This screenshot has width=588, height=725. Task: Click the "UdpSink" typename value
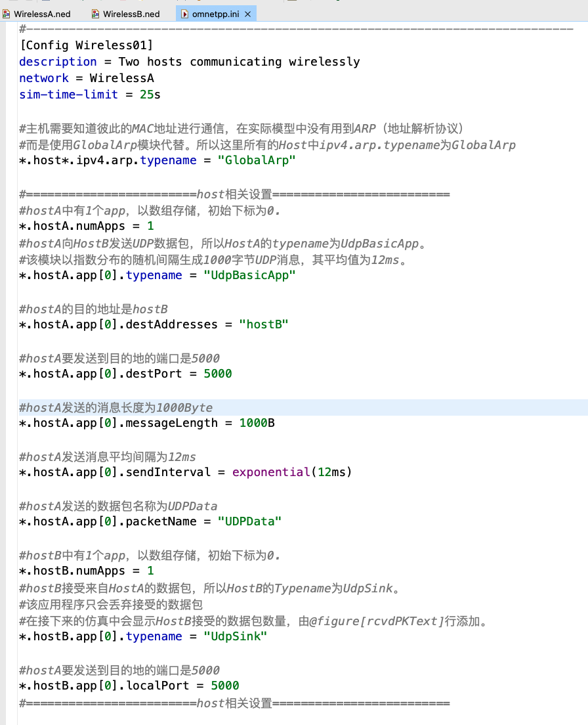click(234, 636)
